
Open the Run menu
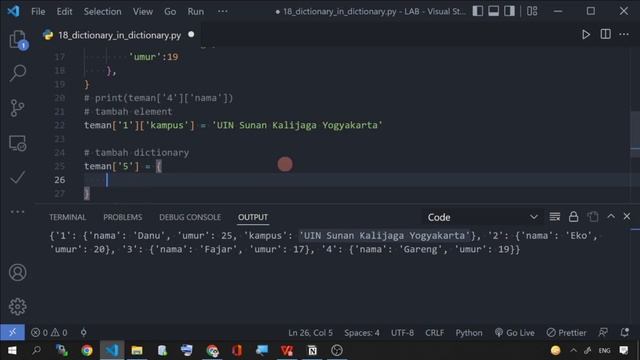coord(196,11)
